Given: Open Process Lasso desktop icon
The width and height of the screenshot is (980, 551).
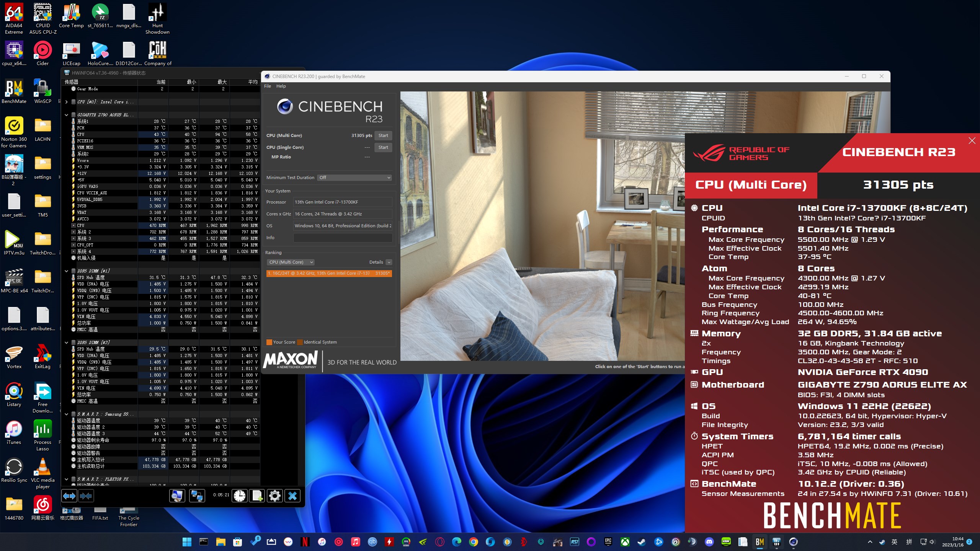Looking at the screenshot, I should coord(42,435).
